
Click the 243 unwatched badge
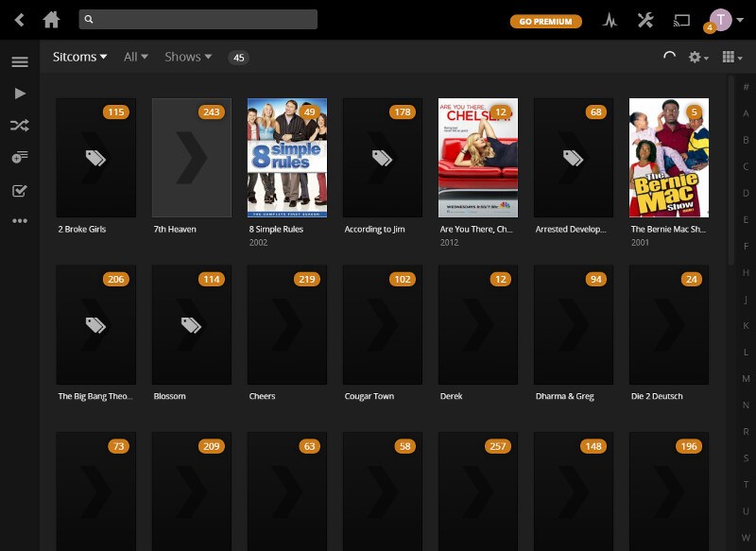click(211, 112)
